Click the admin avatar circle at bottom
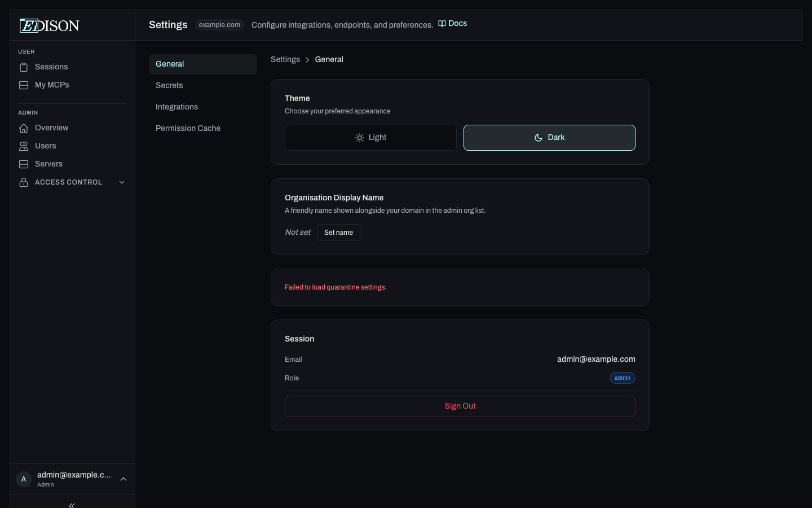Viewport: 812px width, 508px height. pyautogui.click(x=24, y=479)
